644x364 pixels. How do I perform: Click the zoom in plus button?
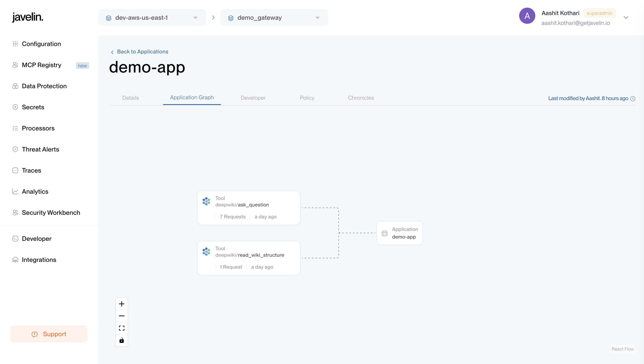(121, 304)
